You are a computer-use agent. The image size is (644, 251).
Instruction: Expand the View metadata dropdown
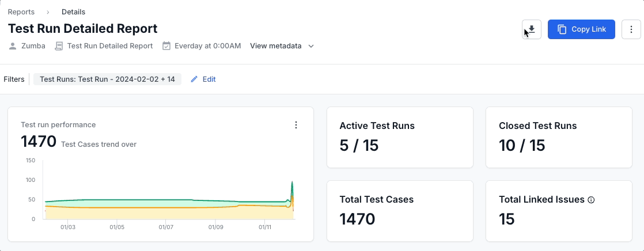tap(276, 46)
